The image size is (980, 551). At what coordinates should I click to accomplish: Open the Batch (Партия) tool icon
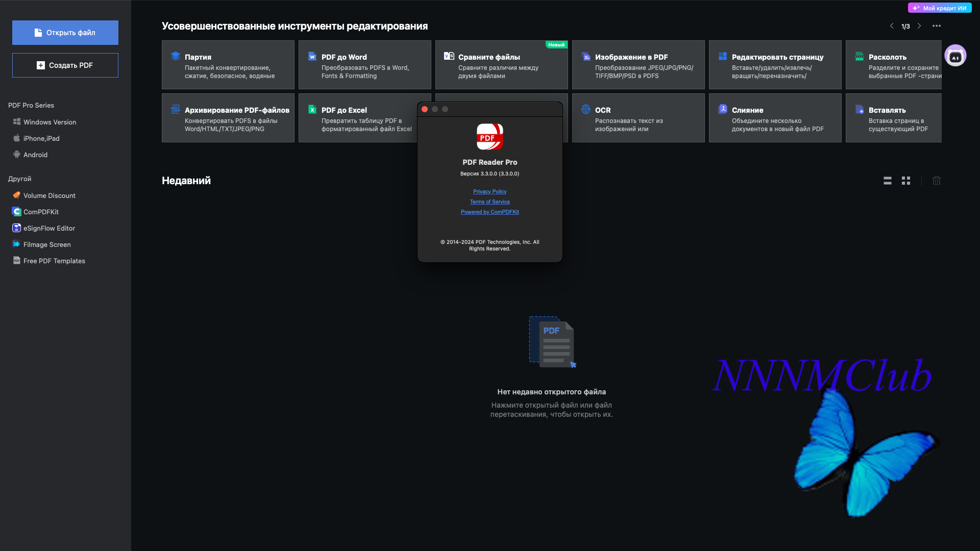click(x=176, y=56)
